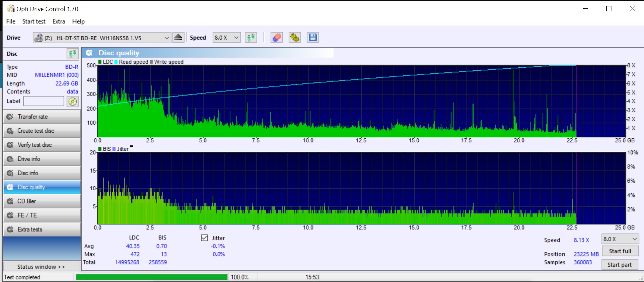Click the Verify test disc sidebar icon
This screenshot has height=282, width=644.
click(x=10, y=145)
